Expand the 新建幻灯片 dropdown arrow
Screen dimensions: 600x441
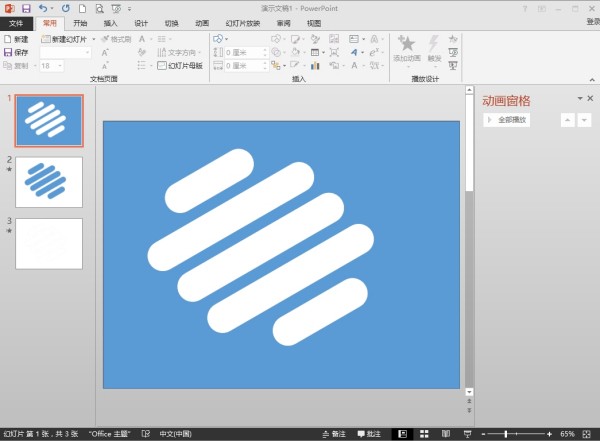pos(92,39)
